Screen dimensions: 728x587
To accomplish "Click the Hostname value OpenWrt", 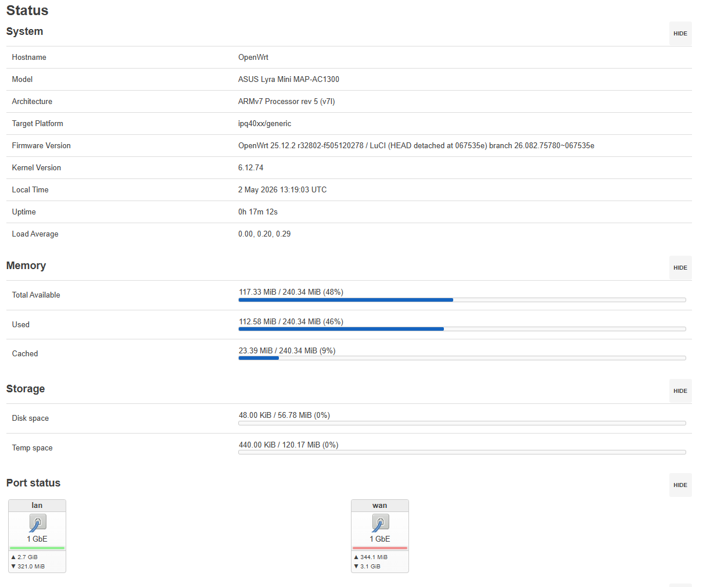I will (x=253, y=58).
